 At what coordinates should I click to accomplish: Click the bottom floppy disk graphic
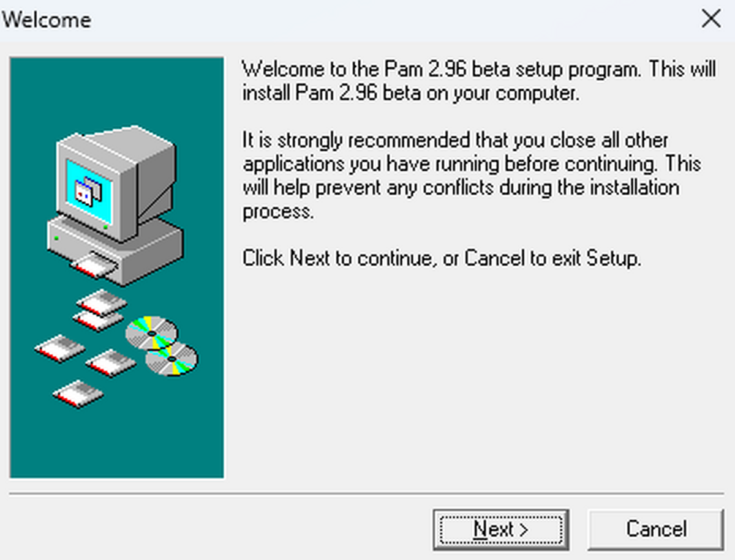pyautogui.click(x=78, y=394)
